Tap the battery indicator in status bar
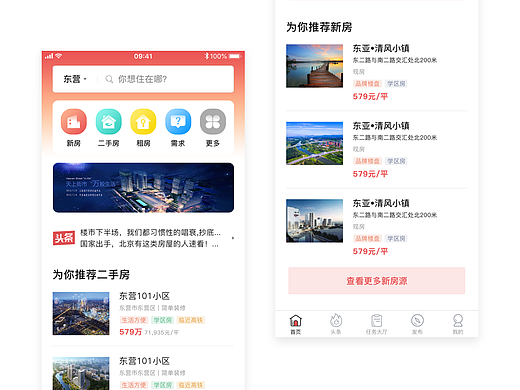 coord(234,56)
